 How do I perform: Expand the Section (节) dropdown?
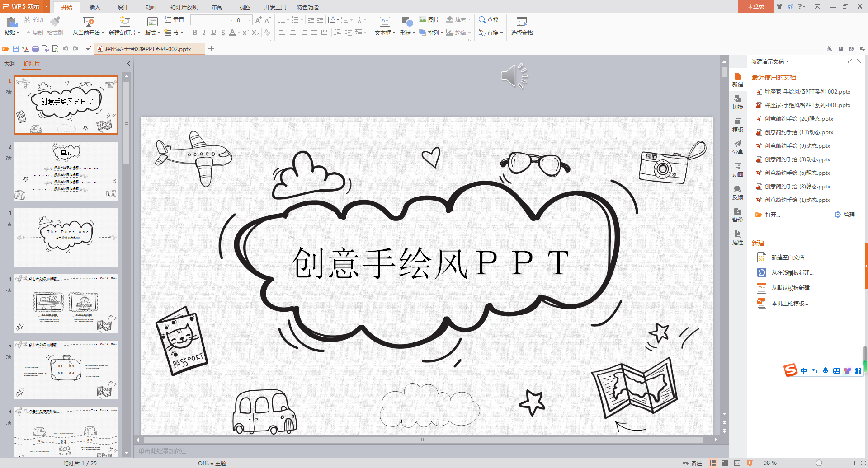coord(182,33)
